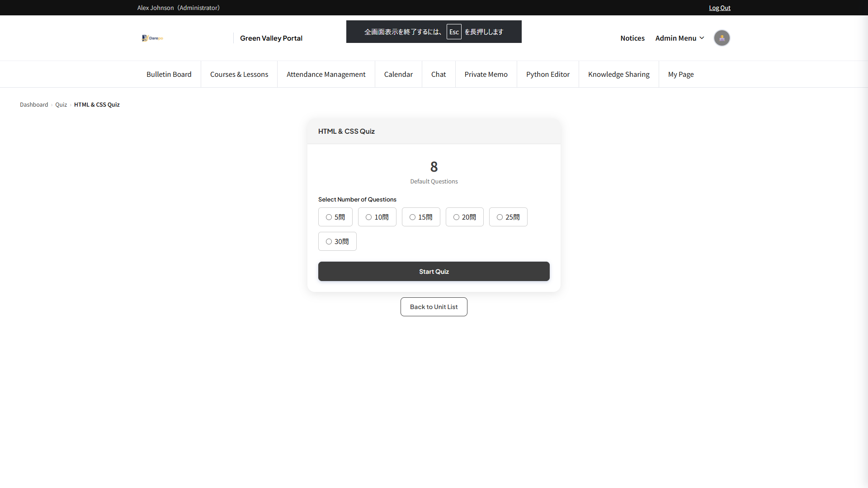Open Private Memo
This screenshot has height=488, width=868.
486,74
